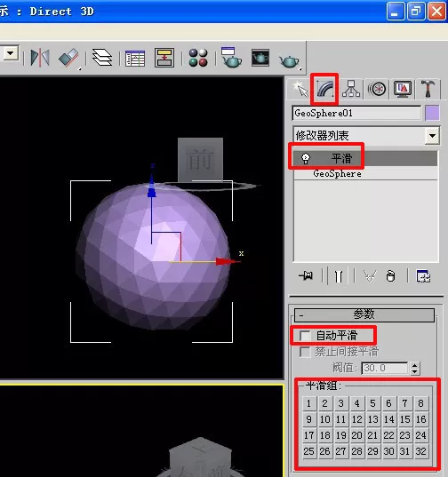This screenshot has height=477, width=448.
Task: Toggle the 平滑 modifier light bulb
Action: [305, 158]
